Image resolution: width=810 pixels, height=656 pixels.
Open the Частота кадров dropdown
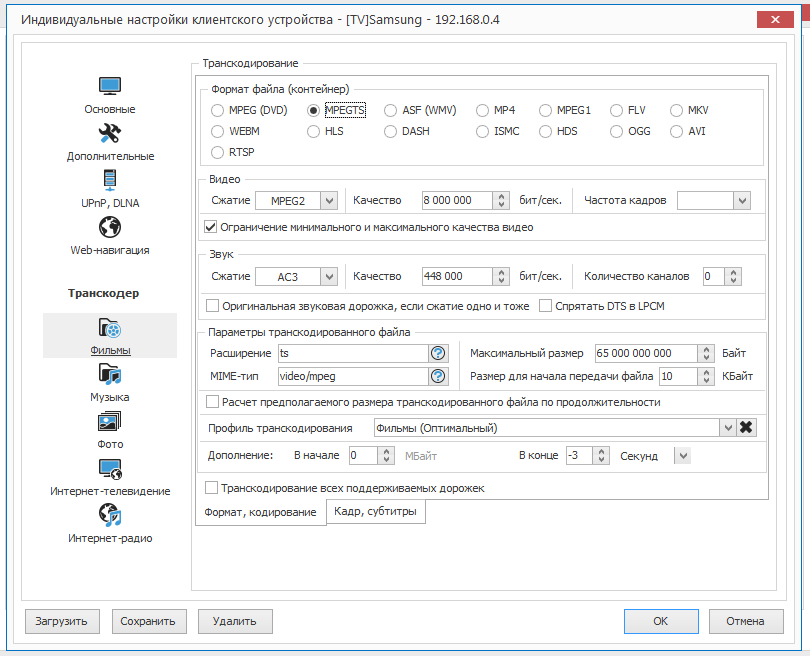[741, 200]
